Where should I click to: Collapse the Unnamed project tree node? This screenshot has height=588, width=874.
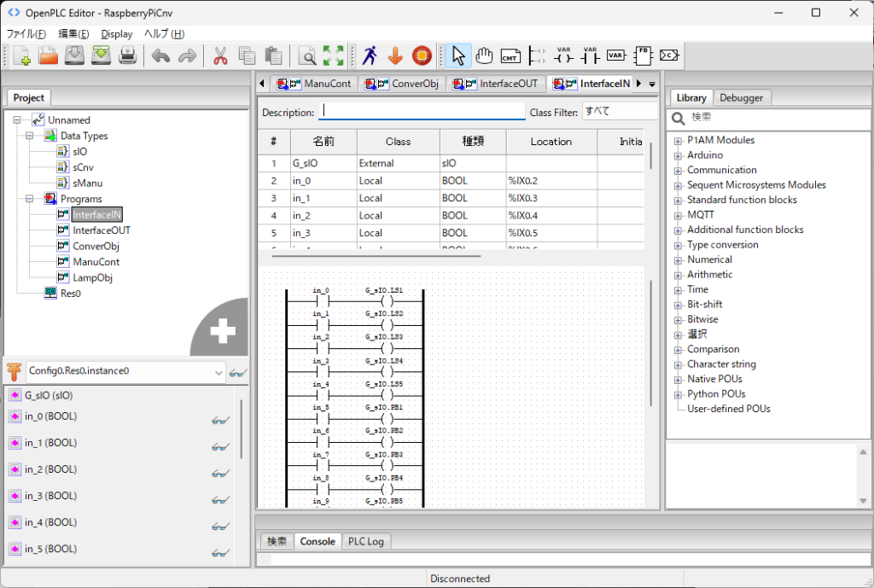coord(17,119)
